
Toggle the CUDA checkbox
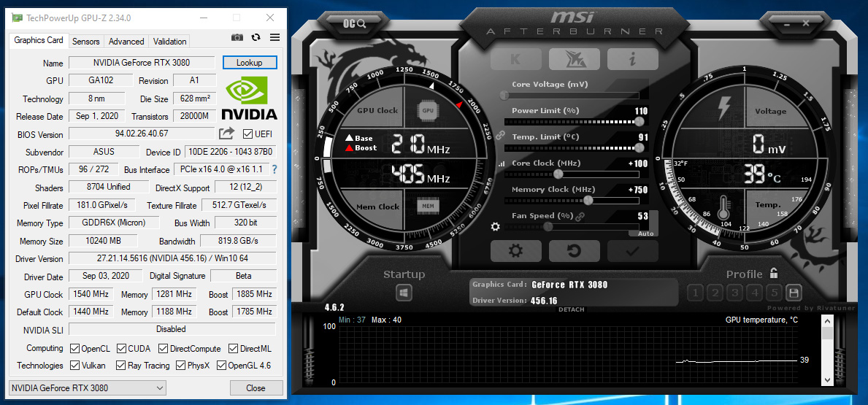(x=121, y=349)
